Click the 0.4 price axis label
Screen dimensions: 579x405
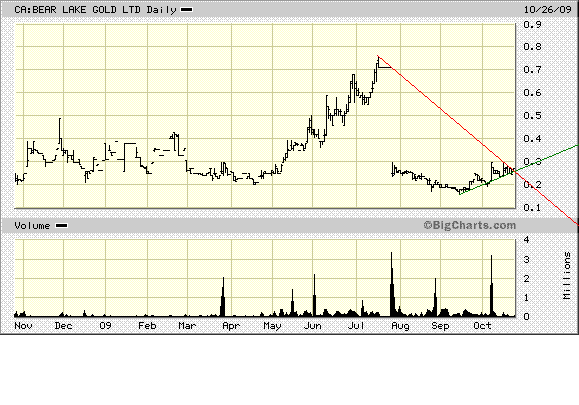click(532, 138)
